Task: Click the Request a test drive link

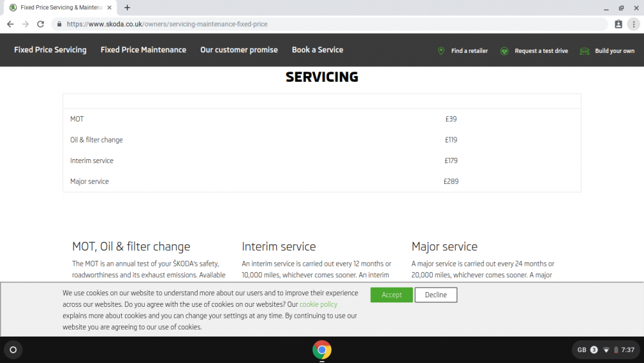Action: coord(542,51)
